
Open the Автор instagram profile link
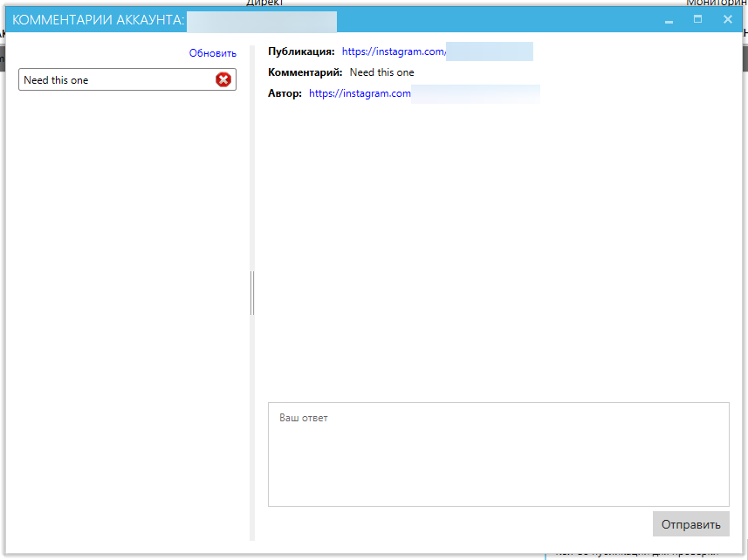(360, 93)
